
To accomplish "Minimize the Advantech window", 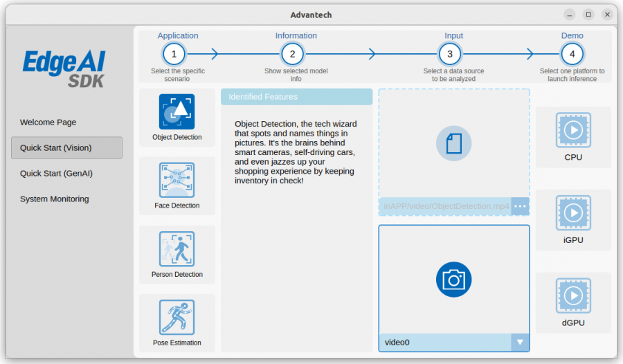I will (x=570, y=15).
